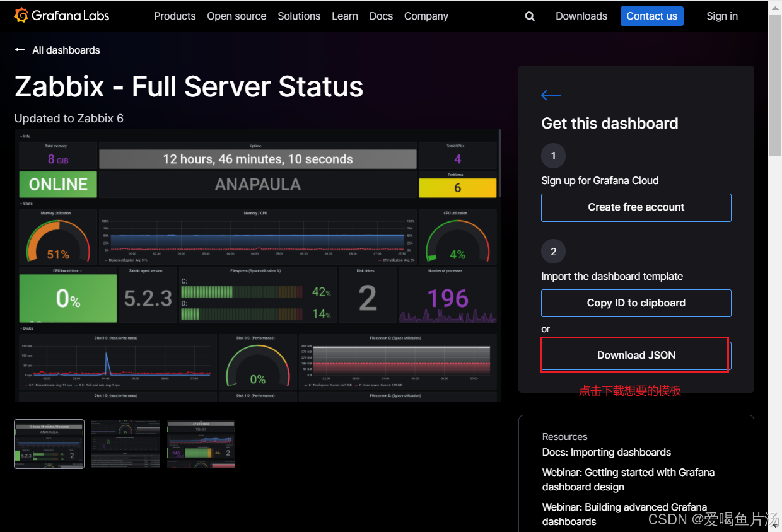Click the Zabbix - Full Server Status title
782x532 pixels.
[189, 86]
